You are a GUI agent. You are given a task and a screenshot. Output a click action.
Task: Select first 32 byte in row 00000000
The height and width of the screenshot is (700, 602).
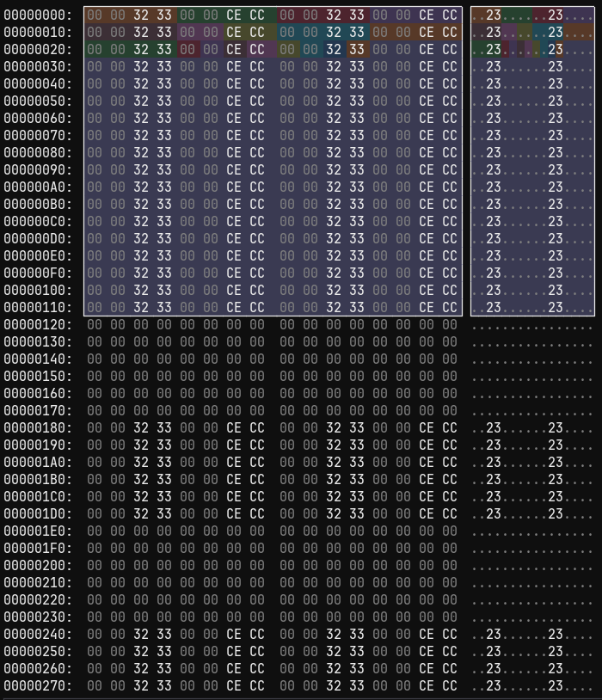[x=141, y=15]
